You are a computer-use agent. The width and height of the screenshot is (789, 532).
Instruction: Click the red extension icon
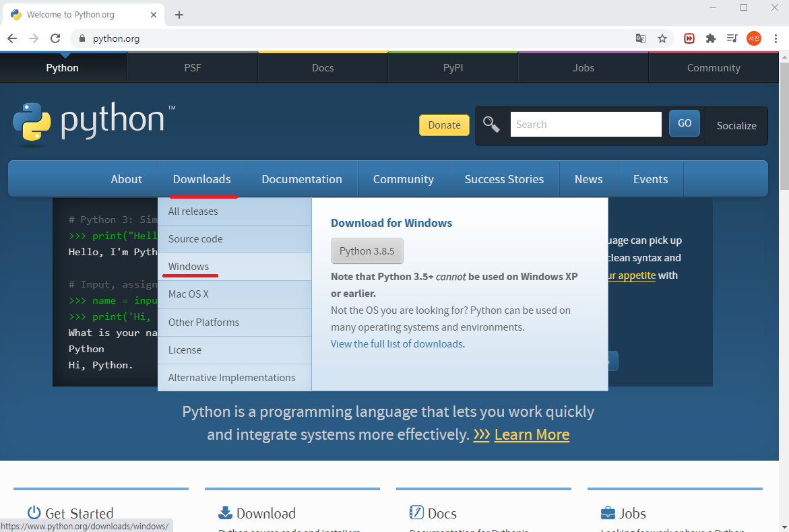tap(689, 38)
